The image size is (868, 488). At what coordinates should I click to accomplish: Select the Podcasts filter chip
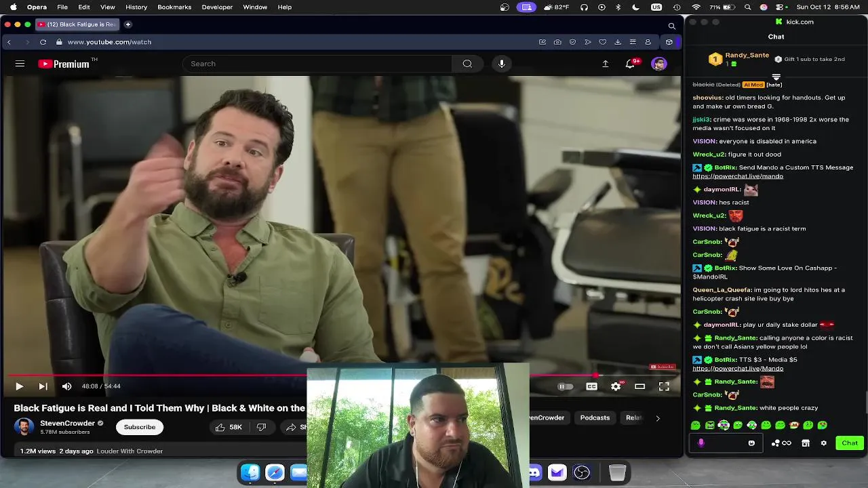click(x=595, y=418)
